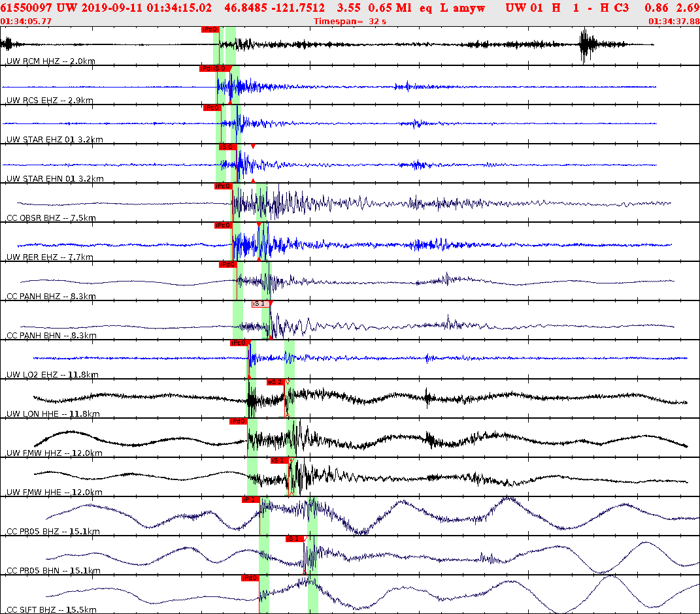Click the Pc0 pick flag on CC OBSR BHZ
Screen dimensions: 700x614
[225, 186]
